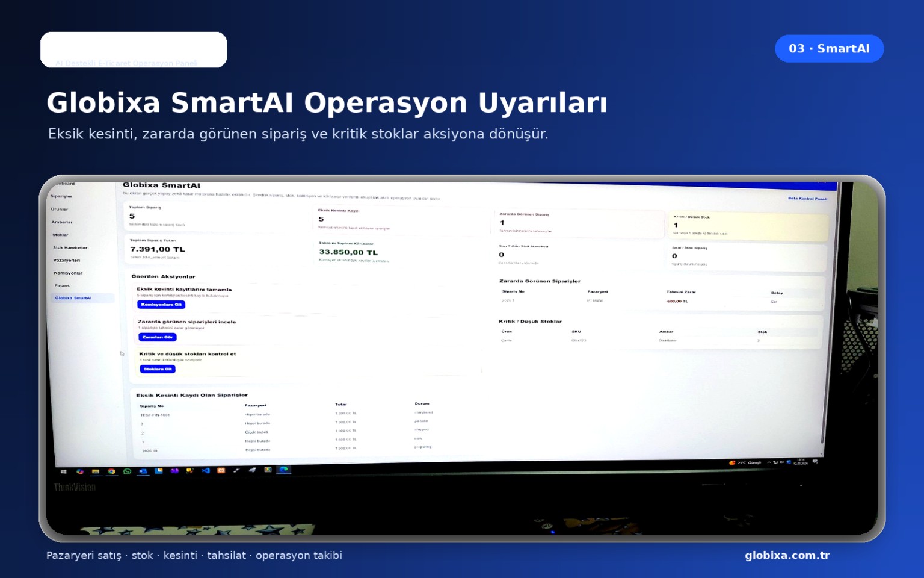Click the Sipariş No column header in Eksik Kesinti table
The image size is (924, 578).
(152, 406)
